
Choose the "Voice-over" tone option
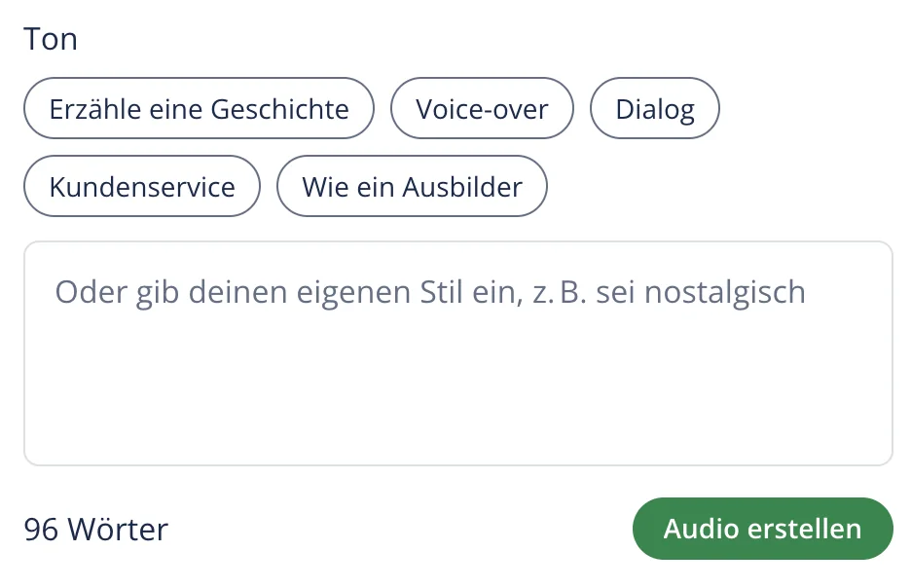482,108
